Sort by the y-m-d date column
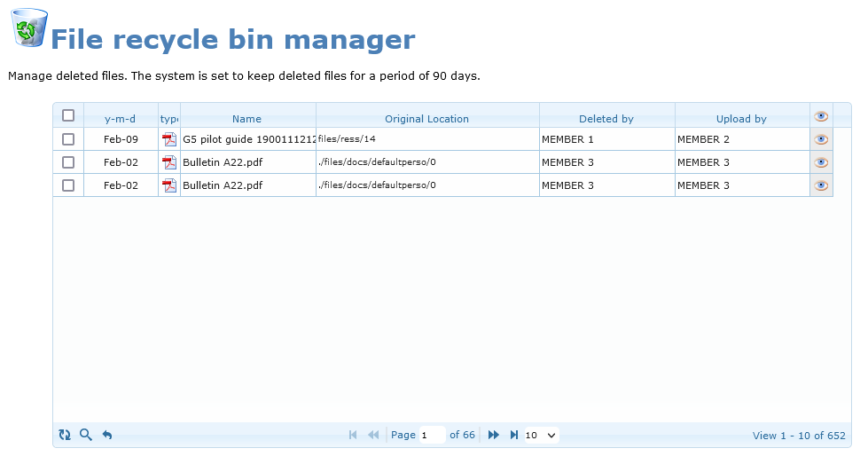Screen dimensions: 868x464 120,119
